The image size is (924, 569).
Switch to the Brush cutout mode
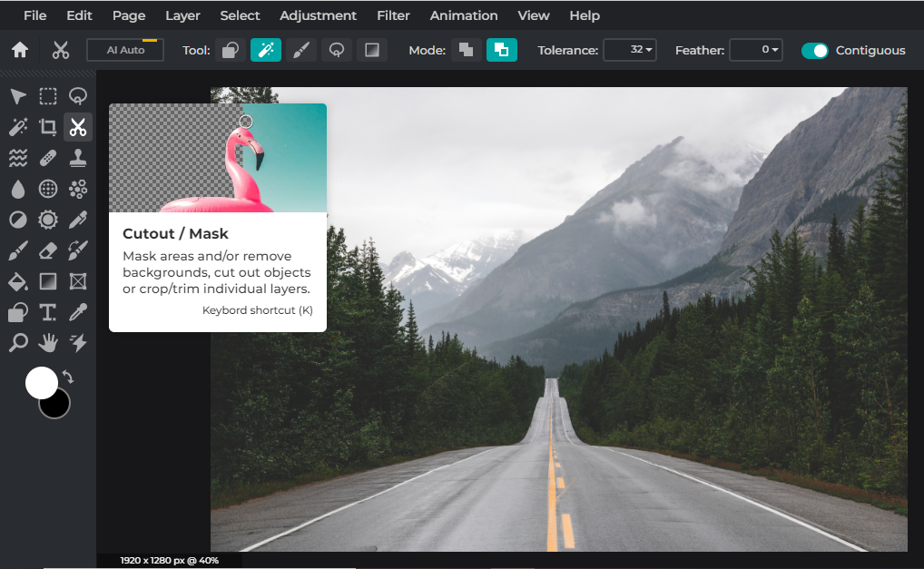pyautogui.click(x=301, y=50)
